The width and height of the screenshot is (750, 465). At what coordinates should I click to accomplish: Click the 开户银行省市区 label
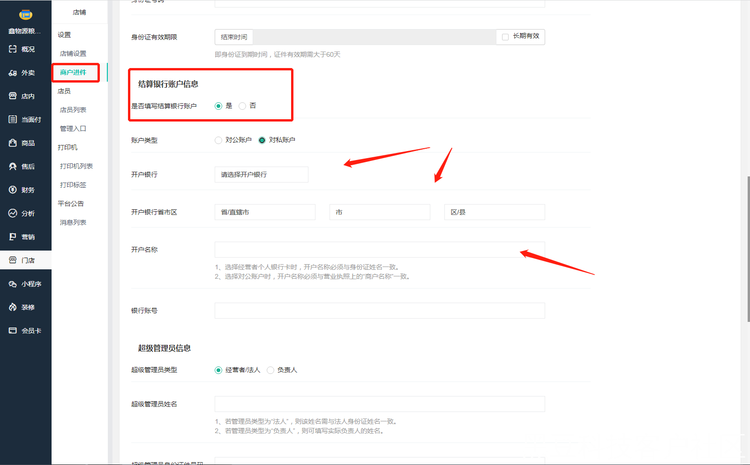click(x=154, y=212)
